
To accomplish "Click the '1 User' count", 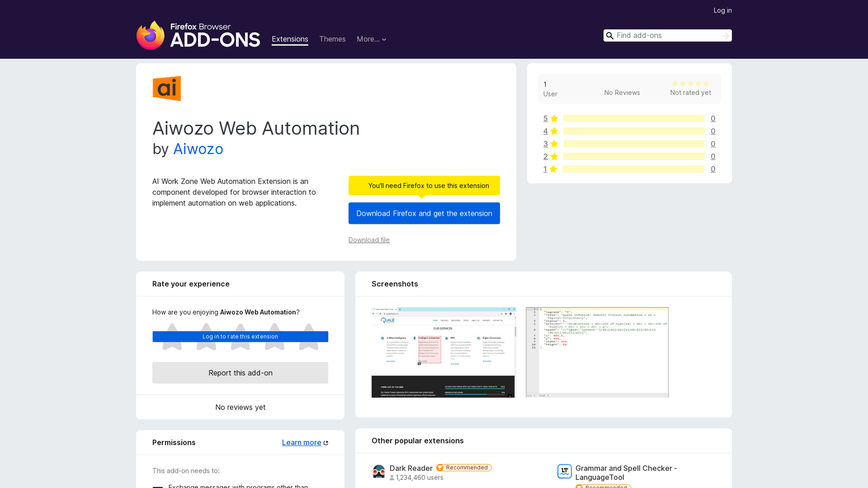I will (x=550, y=89).
